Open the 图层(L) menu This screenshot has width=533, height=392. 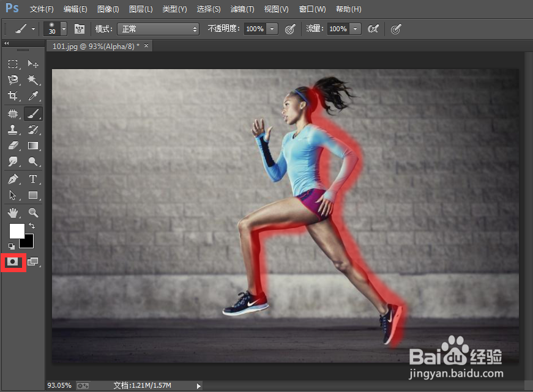(141, 9)
